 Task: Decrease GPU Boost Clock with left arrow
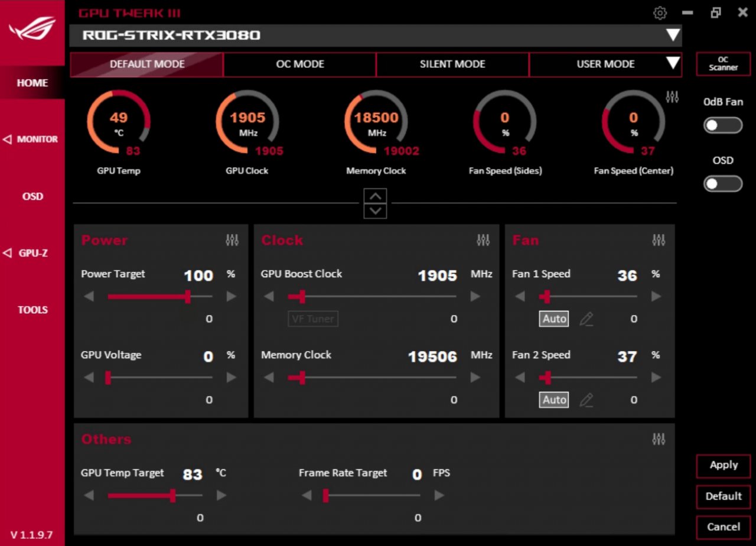269,297
